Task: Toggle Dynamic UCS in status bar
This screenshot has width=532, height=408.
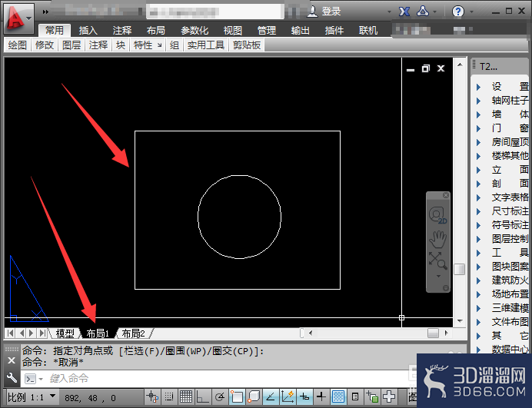Action: (288, 396)
